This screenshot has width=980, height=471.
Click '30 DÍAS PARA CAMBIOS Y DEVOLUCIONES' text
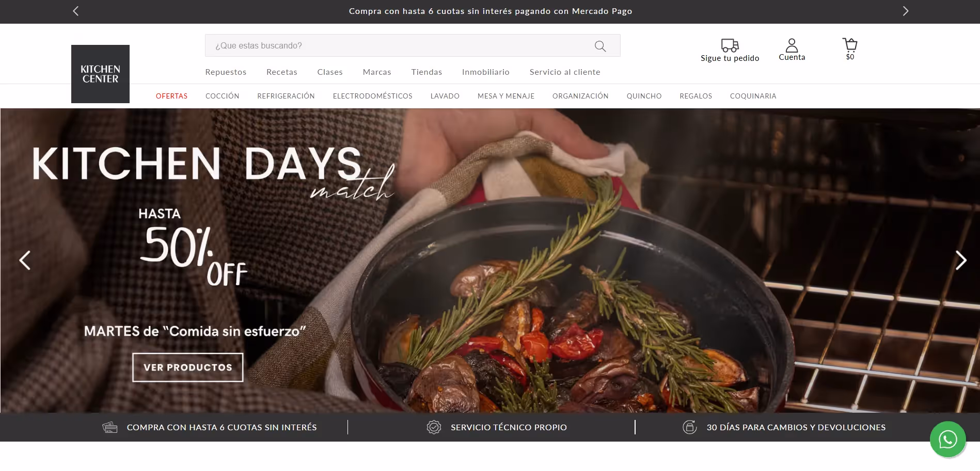796,427
